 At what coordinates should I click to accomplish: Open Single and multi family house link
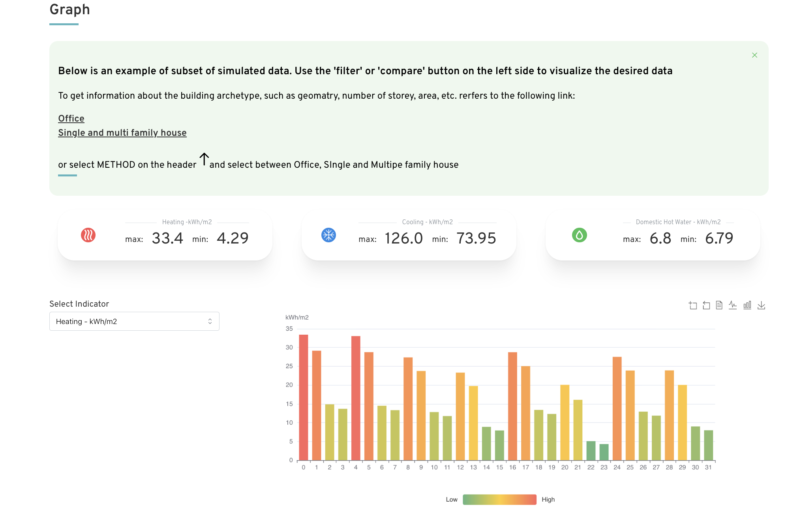tap(122, 133)
